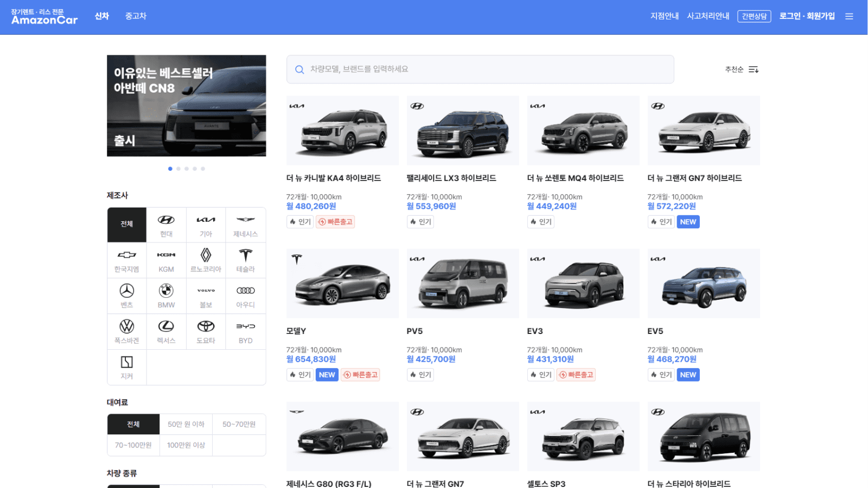Open the Kia EV5 car thumbnail
Image resolution: width=868 pixels, height=488 pixels.
click(x=704, y=284)
